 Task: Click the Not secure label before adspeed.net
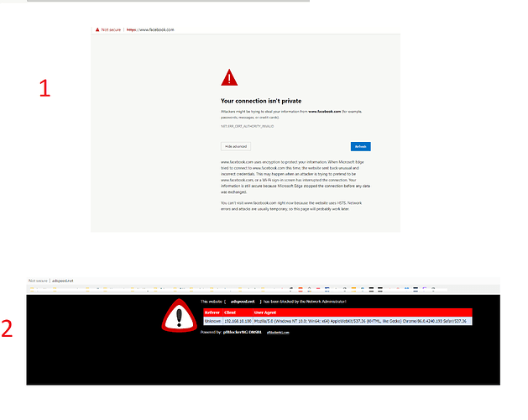38,281
